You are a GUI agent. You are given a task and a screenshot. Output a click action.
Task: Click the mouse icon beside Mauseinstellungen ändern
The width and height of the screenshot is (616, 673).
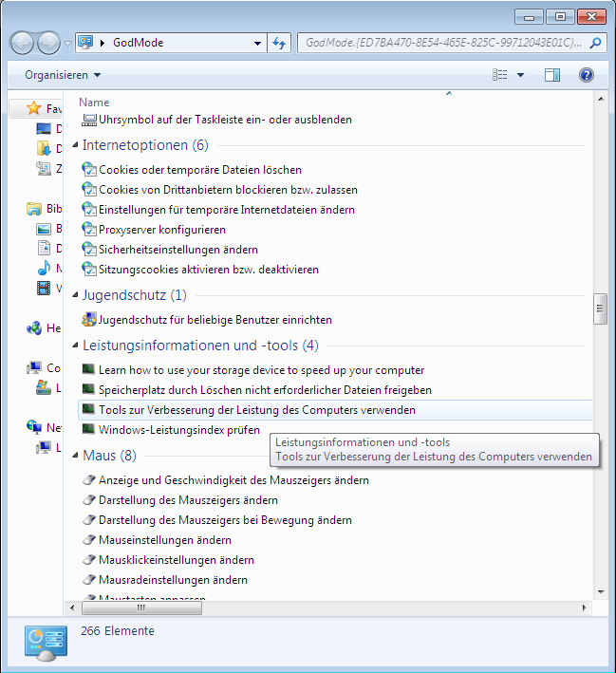[89, 540]
